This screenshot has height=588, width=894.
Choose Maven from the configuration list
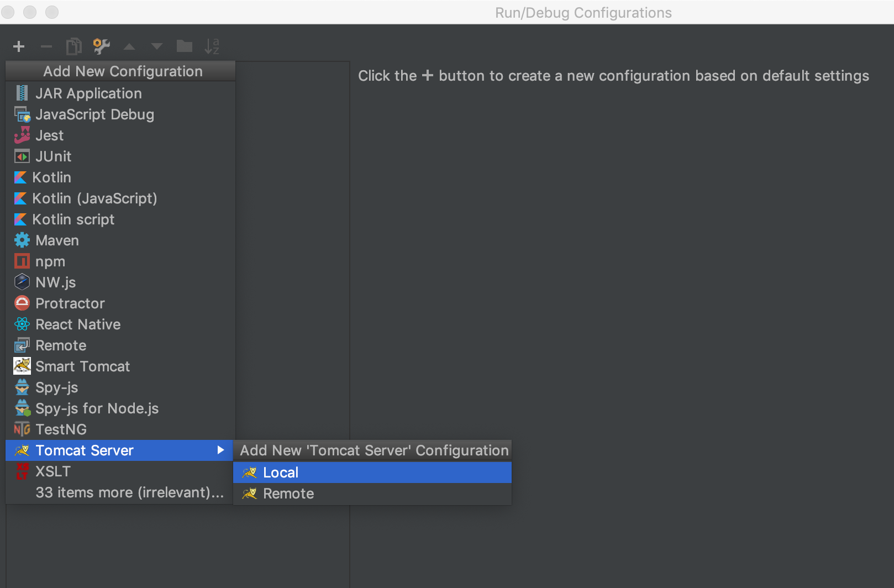point(57,240)
